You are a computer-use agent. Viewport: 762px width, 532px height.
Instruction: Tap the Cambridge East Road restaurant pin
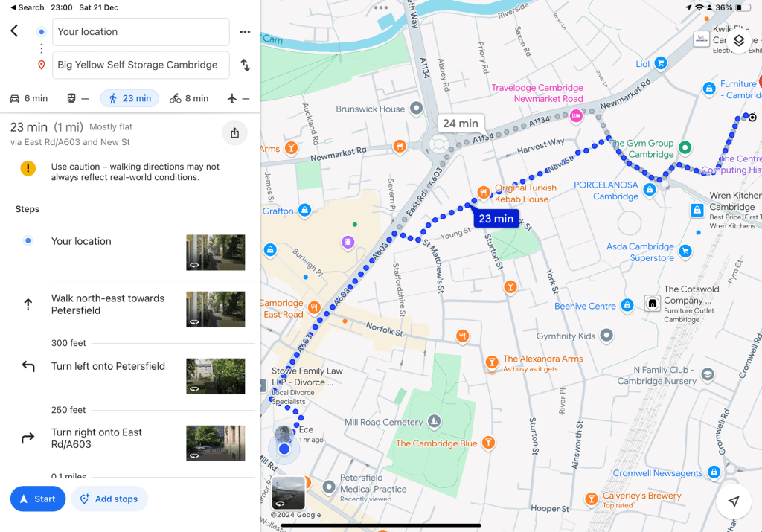[314, 307]
